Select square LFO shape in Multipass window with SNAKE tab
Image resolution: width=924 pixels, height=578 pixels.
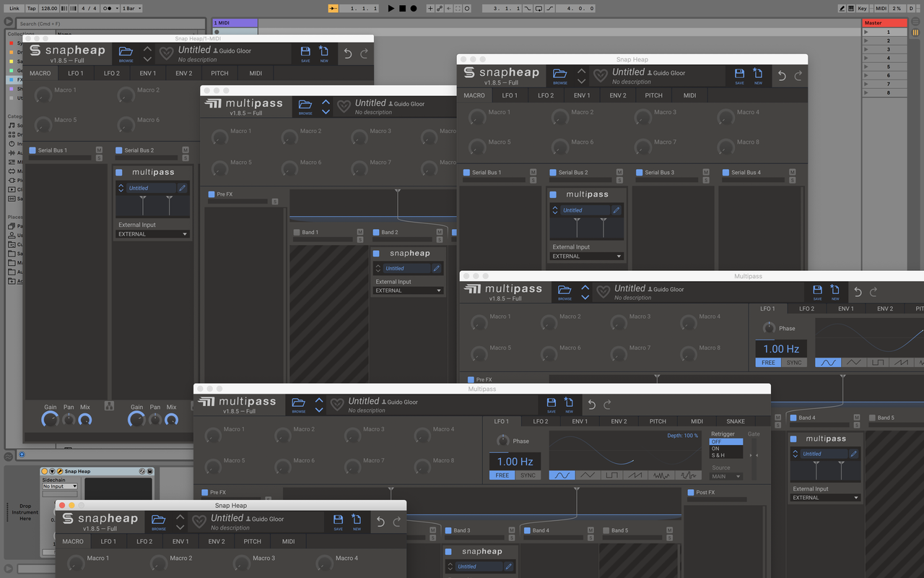pos(611,475)
